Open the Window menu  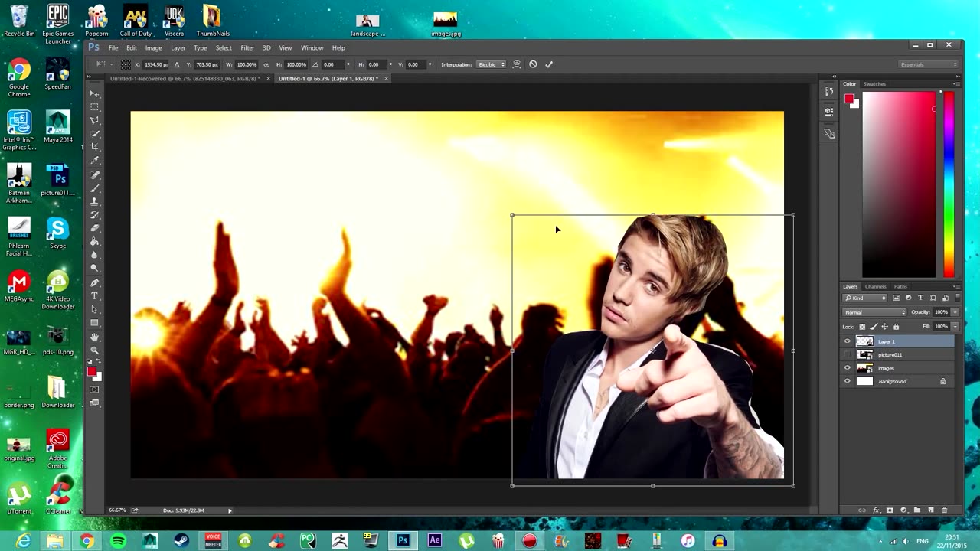click(312, 47)
